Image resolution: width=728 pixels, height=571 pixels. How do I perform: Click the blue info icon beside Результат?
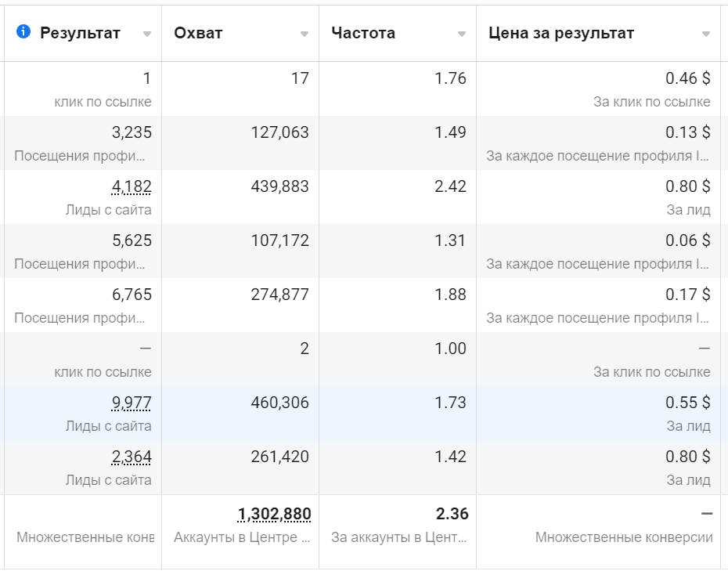click(x=25, y=33)
